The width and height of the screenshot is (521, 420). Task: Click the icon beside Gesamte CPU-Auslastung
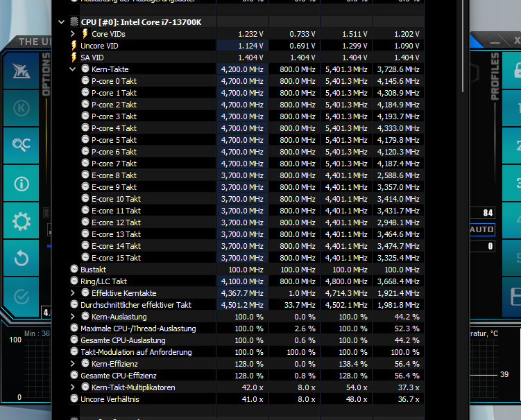[74, 340]
